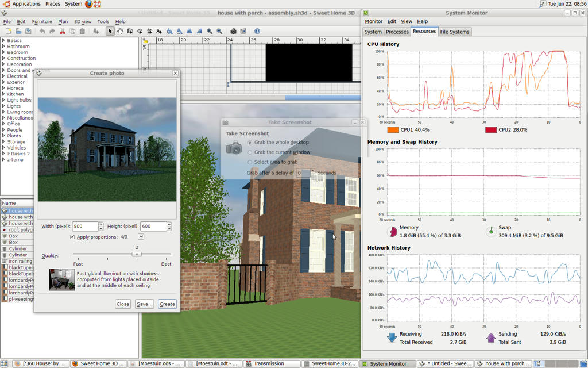The width and height of the screenshot is (588, 368).
Task: Click the Height (pixel) input field
Action: click(x=153, y=227)
